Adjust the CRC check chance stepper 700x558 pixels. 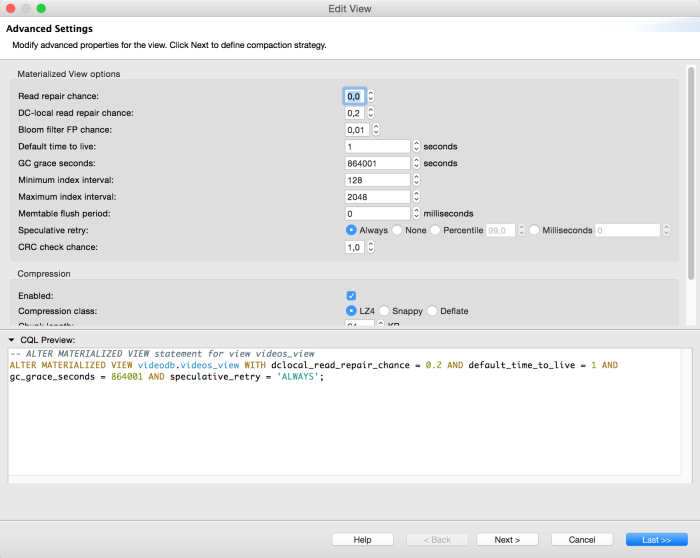click(371, 247)
